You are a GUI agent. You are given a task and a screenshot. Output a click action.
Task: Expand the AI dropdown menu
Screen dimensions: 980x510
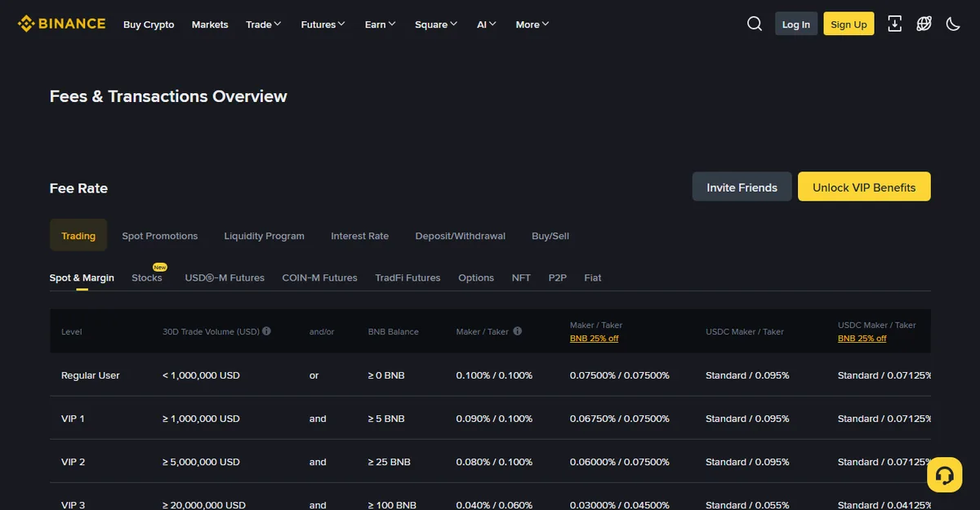pyautogui.click(x=487, y=24)
